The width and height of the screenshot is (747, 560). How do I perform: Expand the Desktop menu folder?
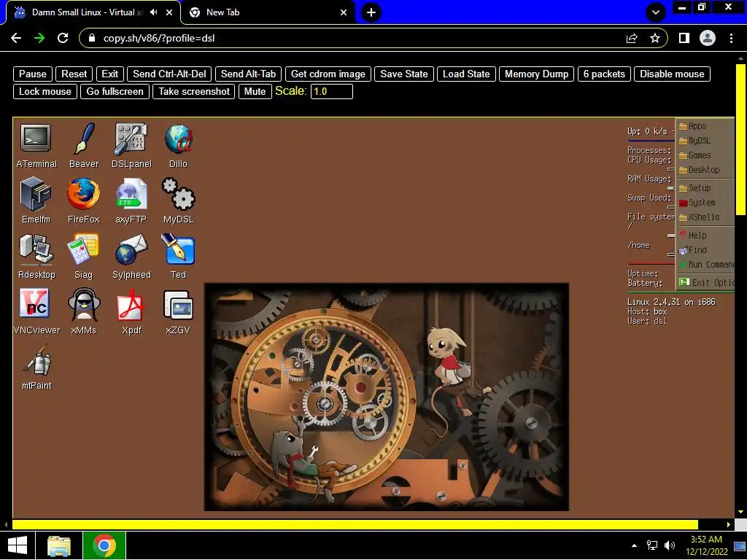click(x=705, y=169)
